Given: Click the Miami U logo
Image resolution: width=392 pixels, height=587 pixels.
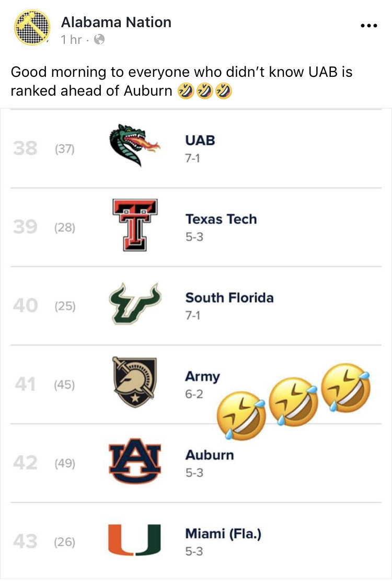Looking at the screenshot, I should pyautogui.click(x=135, y=539).
